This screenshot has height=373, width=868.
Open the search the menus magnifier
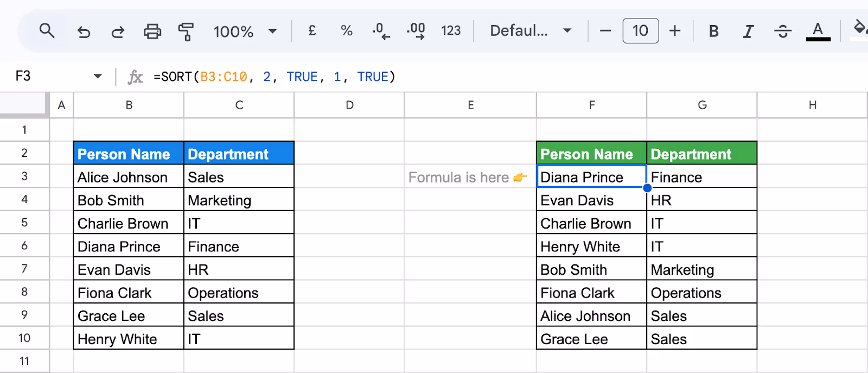click(47, 31)
